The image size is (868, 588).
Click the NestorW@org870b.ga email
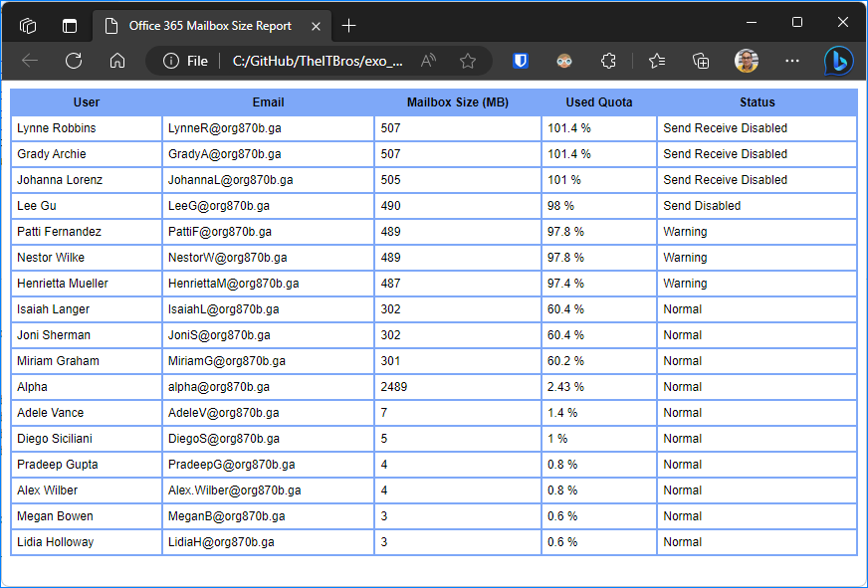click(x=228, y=258)
